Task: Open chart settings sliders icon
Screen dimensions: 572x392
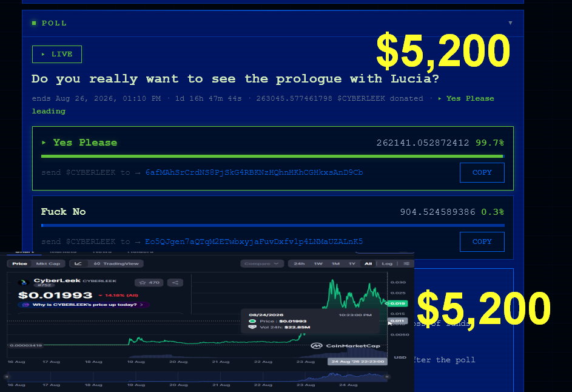Action: tap(406, 263)
